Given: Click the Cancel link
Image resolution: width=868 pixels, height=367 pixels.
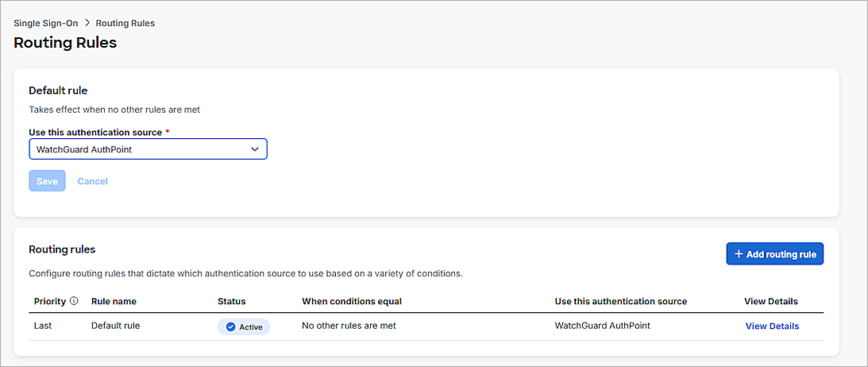Looking at the screenshot, I should [92, 181].
